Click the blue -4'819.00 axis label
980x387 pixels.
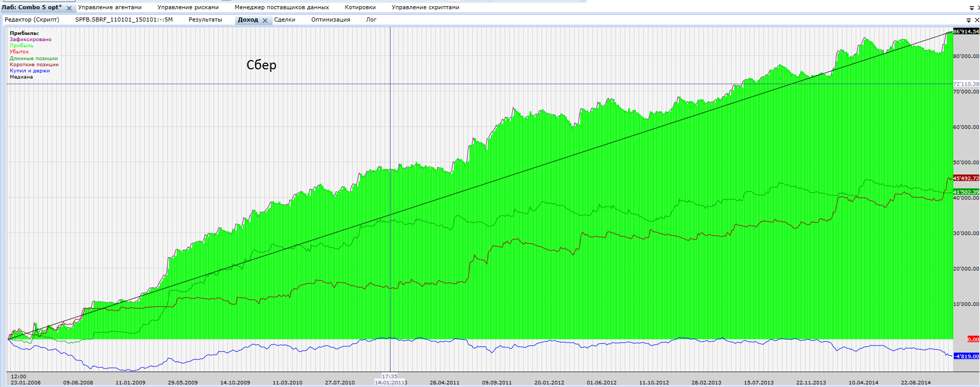pyautogui.click(x=966, y=356)
